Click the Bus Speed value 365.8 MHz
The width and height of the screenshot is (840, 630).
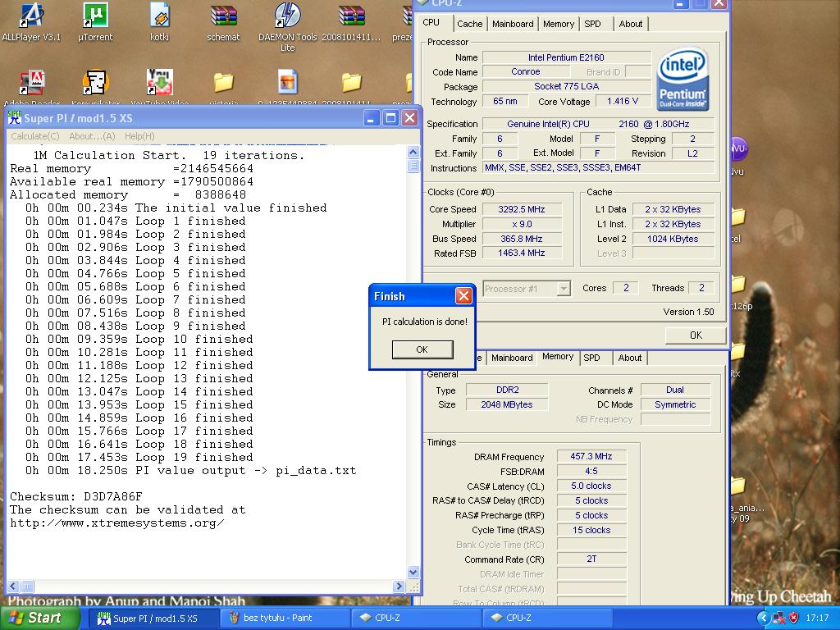(522, 239)
